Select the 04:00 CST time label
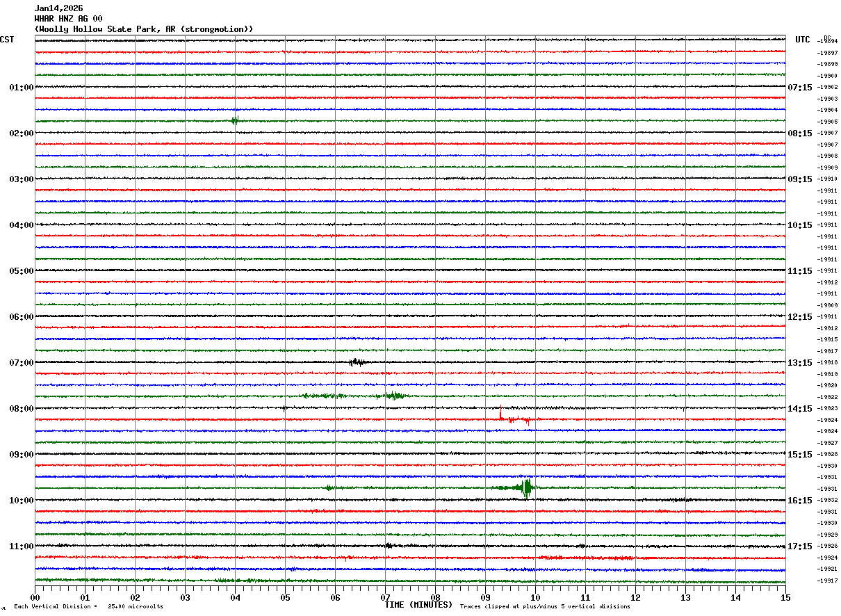841x616 pixels. click(22, 225)
